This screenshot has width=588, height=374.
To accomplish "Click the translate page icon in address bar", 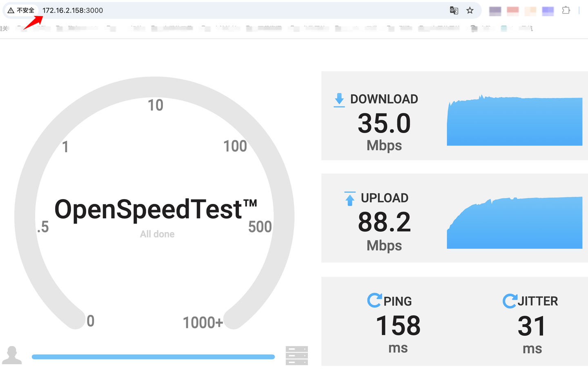I will coord(454,11).
